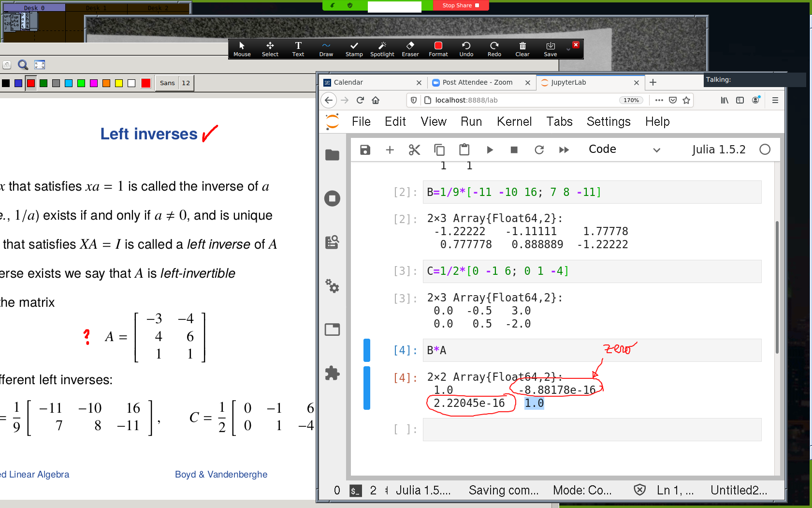Click the Stamp annotation tool

pos(354,49)
